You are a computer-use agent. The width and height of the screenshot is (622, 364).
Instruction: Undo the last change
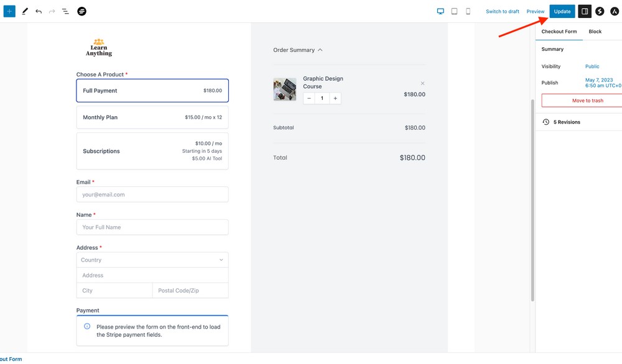[39, 11]
